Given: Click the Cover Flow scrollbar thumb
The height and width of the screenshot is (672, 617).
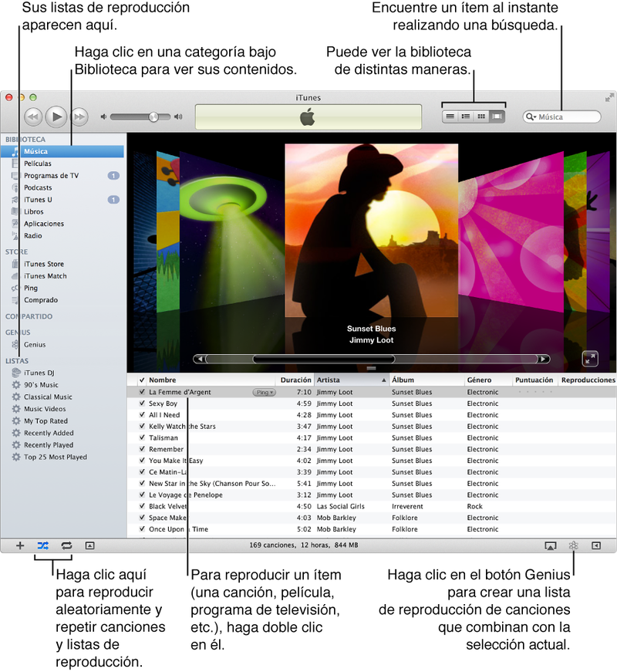Looking at the screenshot, I should (x=324, y=359).
